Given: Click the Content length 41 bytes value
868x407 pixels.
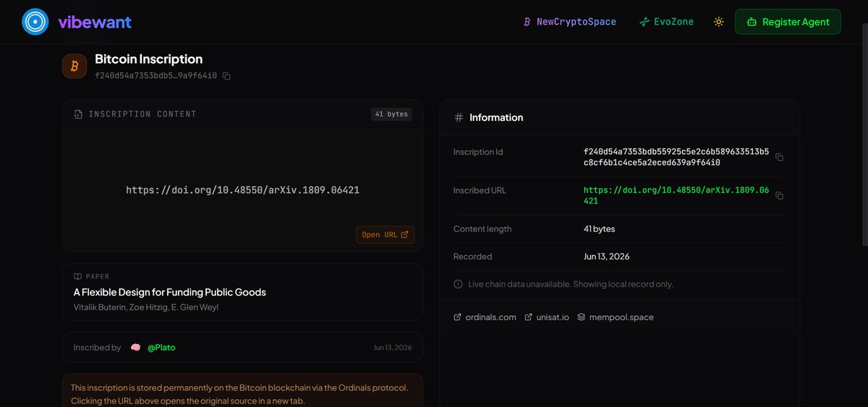Looking at the screenshot, I should [x=599, y=229].
